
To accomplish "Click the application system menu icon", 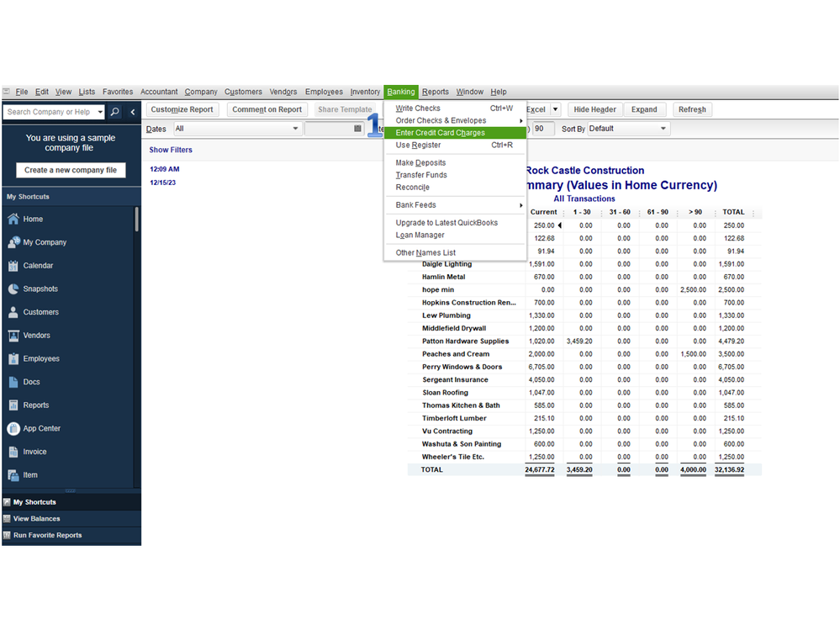I will pyautogui.click(x=6, y=92).
